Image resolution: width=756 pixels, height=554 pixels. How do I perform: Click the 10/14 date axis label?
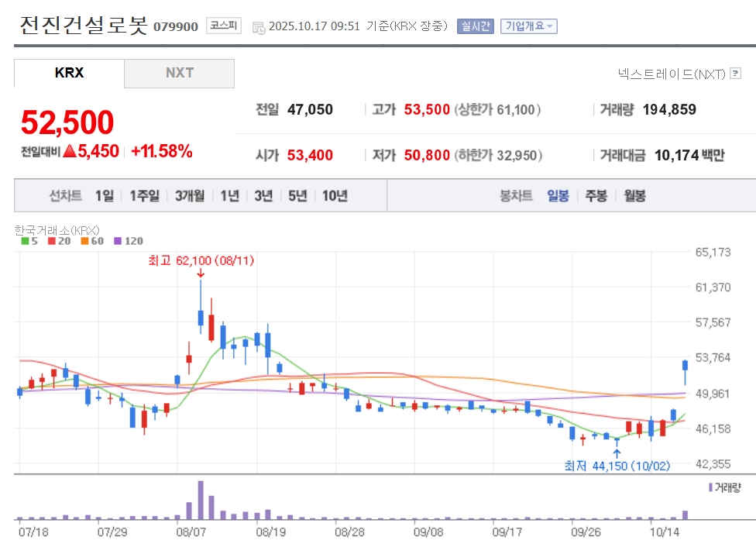pyautogui.click(x=665, y=532)
